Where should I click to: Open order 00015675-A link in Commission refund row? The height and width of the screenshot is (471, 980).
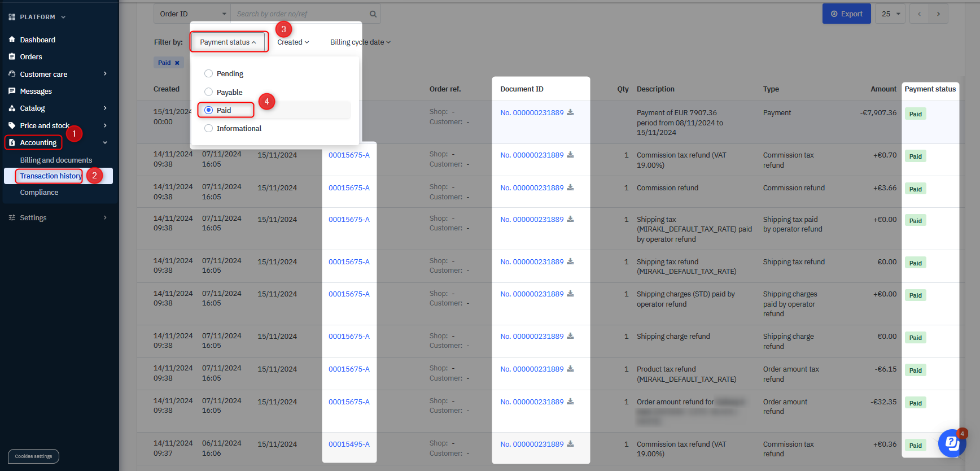[x=349, y=187]
